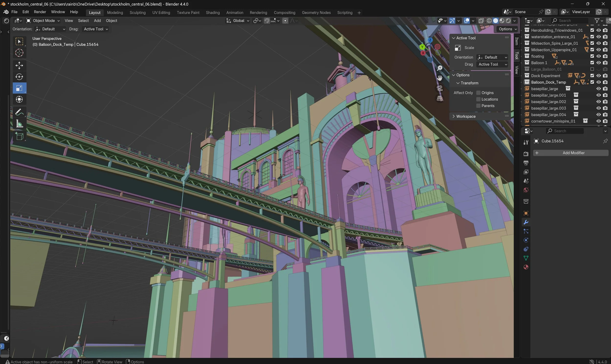Check the Locations checkbox under Affect Only
This screenshot has height=364, width=611.
pos(479,99)
